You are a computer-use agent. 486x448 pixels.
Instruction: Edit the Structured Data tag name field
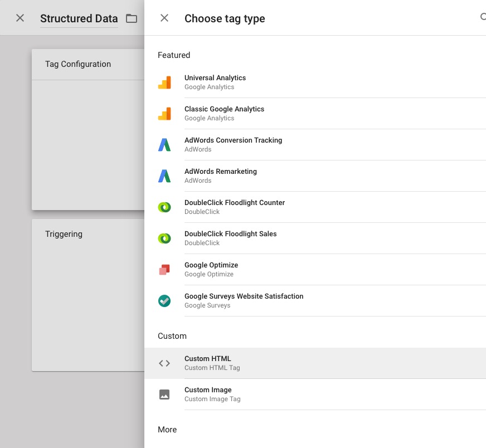tap(79, 18)
